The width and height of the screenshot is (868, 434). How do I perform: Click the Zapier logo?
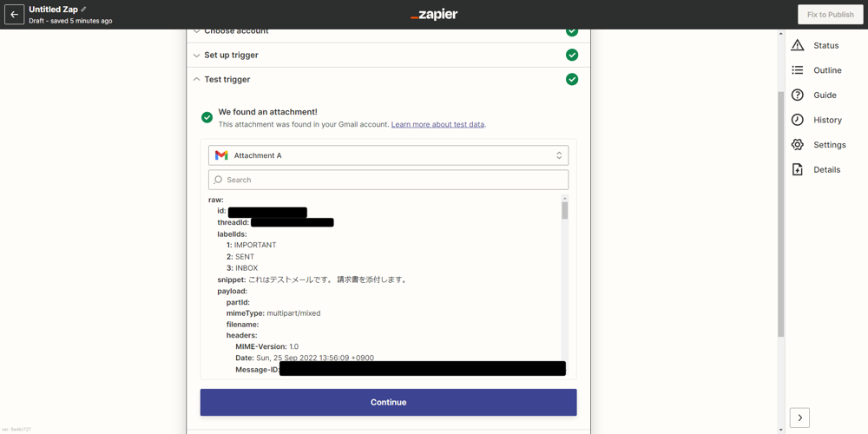click(434, 15)
